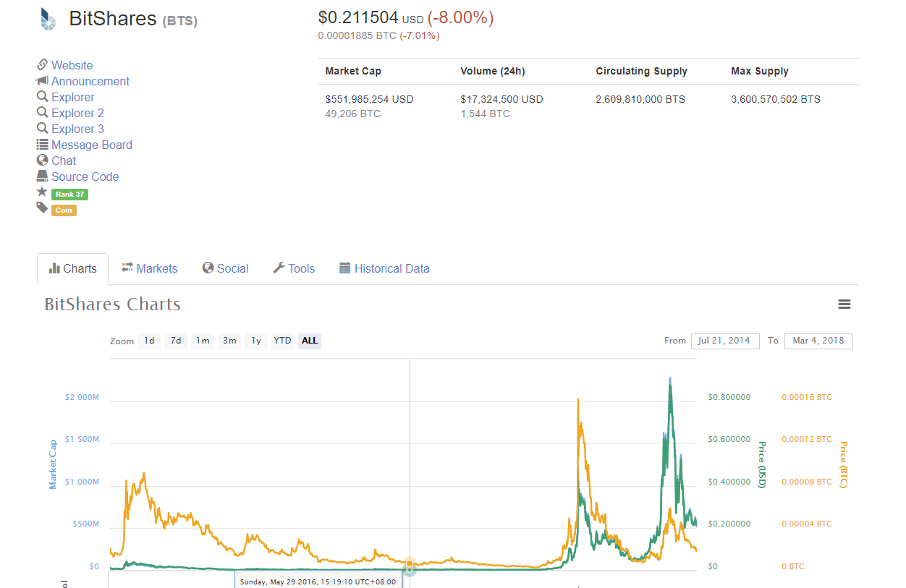The width and height of the screenshot is (906, 588).
Task: Open the Announcement link
Action: tap(90, 81)
